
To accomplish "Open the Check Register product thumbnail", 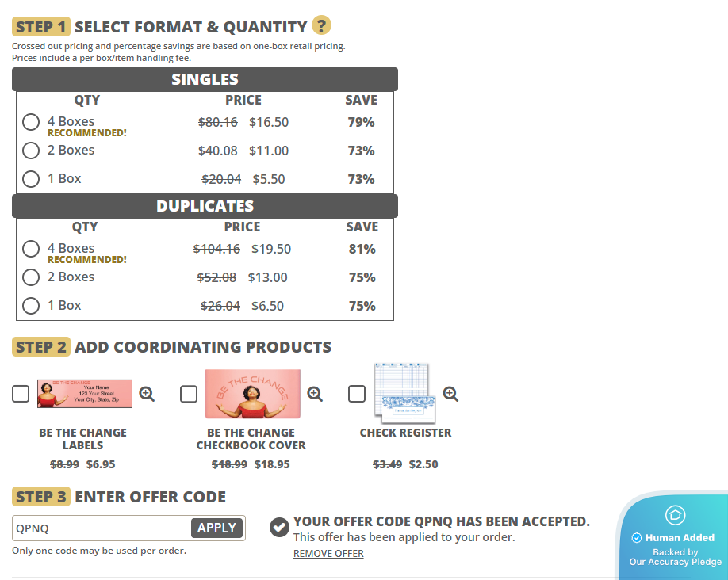I will click(x=402, y=394).
